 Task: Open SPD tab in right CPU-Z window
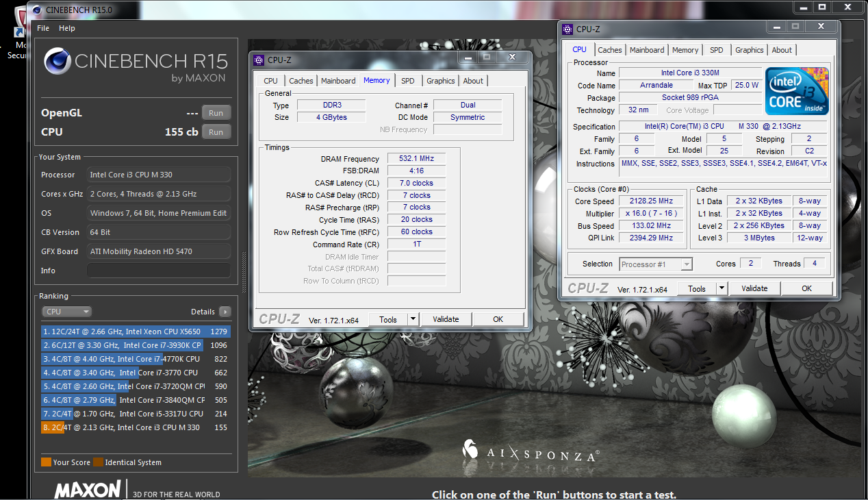(717, 50)
